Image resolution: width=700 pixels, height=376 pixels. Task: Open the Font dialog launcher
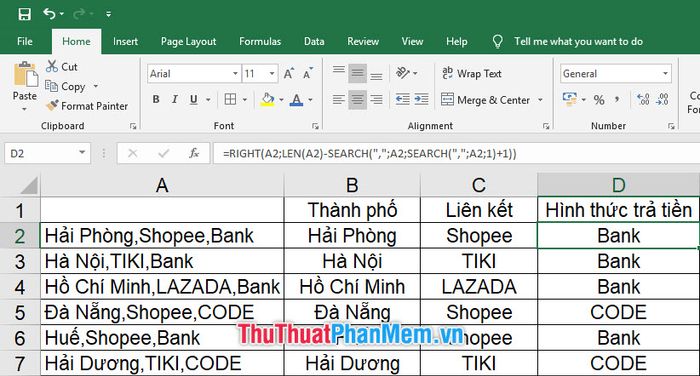316,126
